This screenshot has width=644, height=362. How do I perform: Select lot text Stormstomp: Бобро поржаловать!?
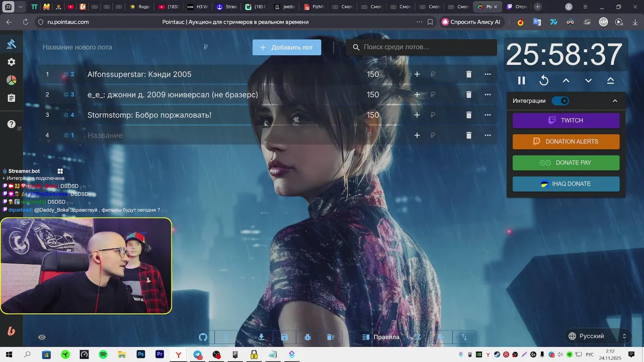[x=149, y=115]
